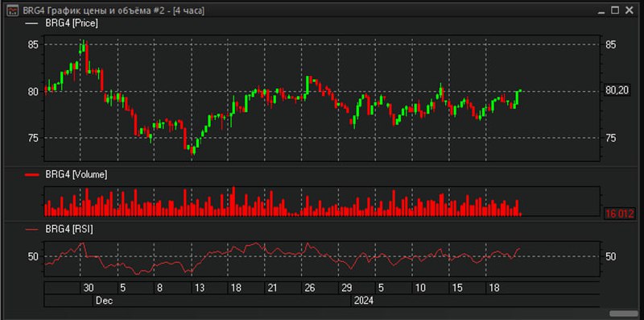Click the 2024 year label

364,301
